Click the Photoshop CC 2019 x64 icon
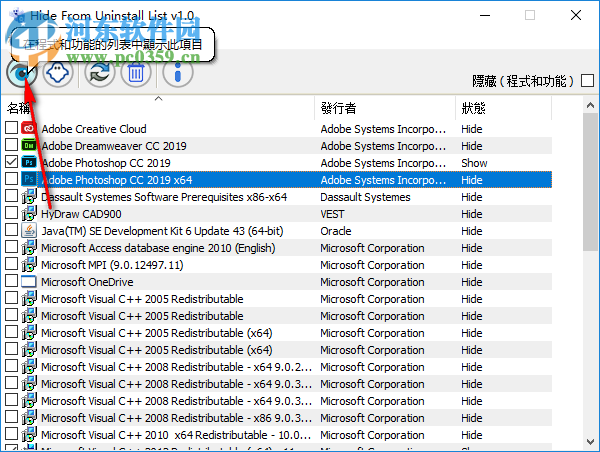600x452 pixels. tap(29, 179)
